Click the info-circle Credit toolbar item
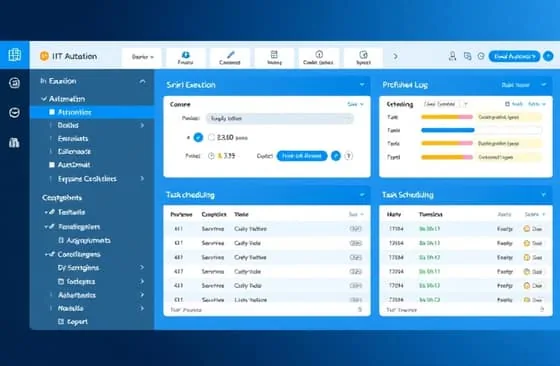Viewport: 560px width, 366px height. point(318,57)
